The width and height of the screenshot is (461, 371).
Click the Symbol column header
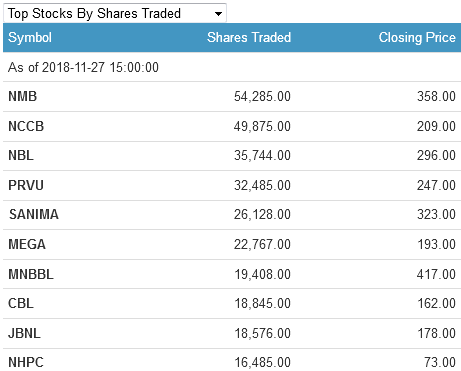(x=30, y=37)
